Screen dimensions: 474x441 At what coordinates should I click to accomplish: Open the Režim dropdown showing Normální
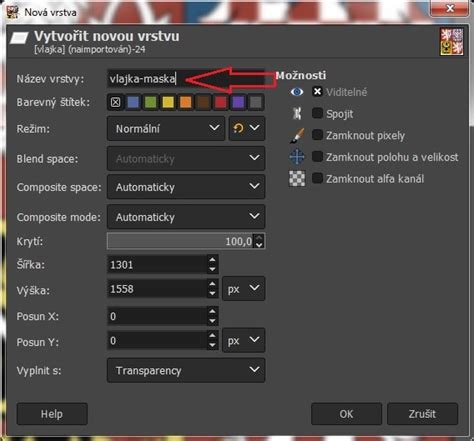pyautogui.click(x=166, y=128)
